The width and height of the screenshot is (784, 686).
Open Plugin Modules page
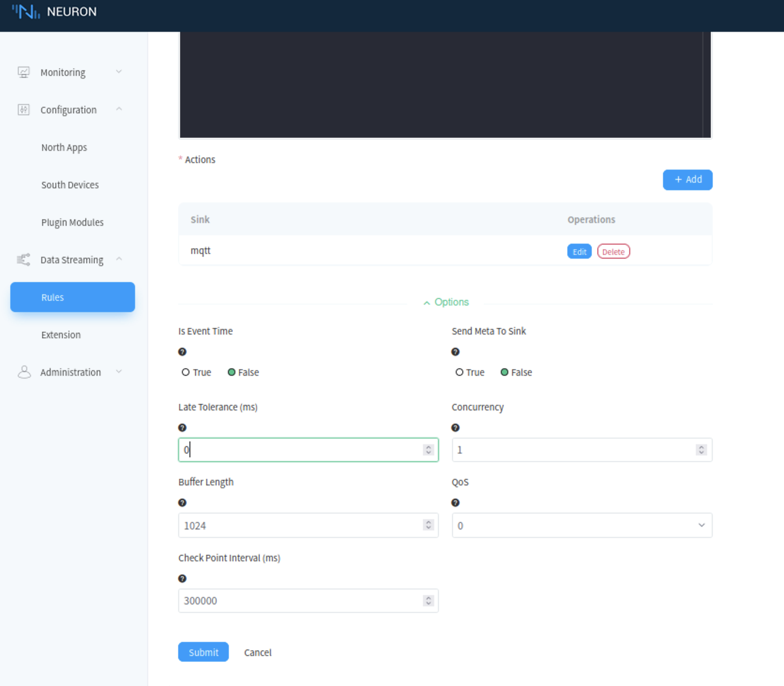pos(72,223)
